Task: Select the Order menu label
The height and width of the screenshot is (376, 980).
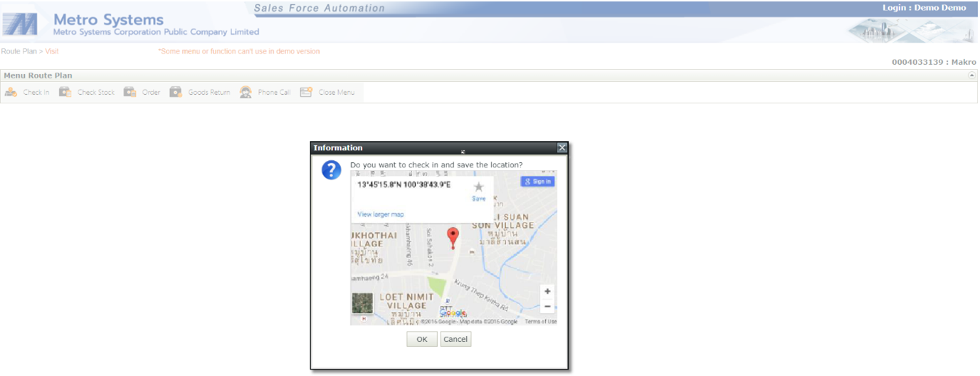Action: (151, 93)
